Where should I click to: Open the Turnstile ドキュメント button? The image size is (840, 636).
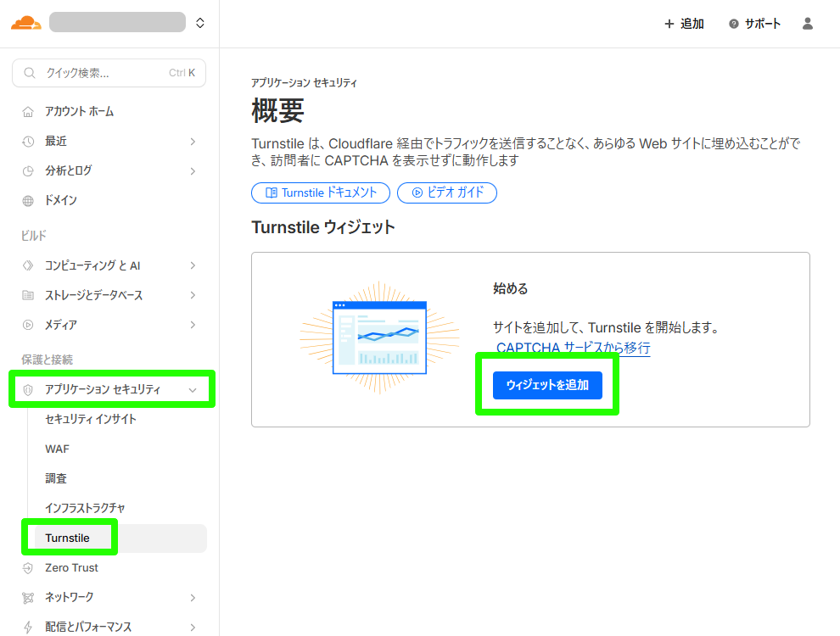321,192
